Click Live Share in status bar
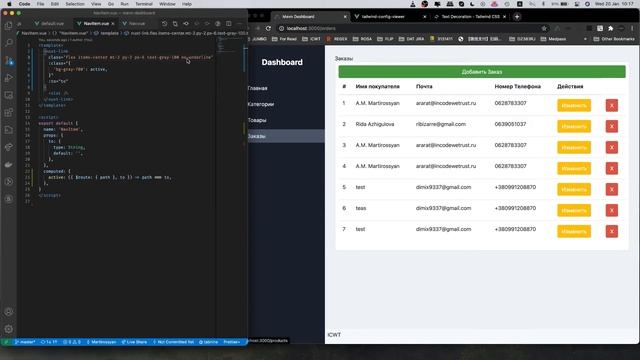Viewport: 640px width, 360px height. tap(135, 342)
